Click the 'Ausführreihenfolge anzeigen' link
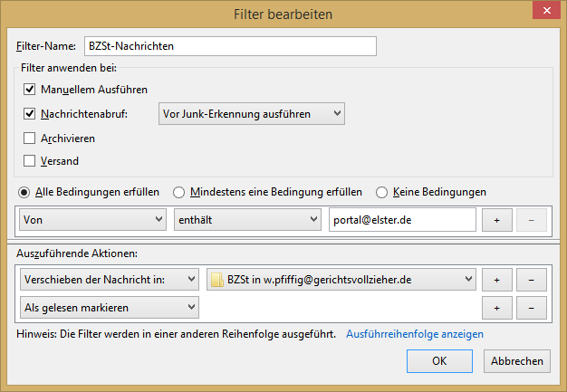The image size is (567, 392). 414,334
